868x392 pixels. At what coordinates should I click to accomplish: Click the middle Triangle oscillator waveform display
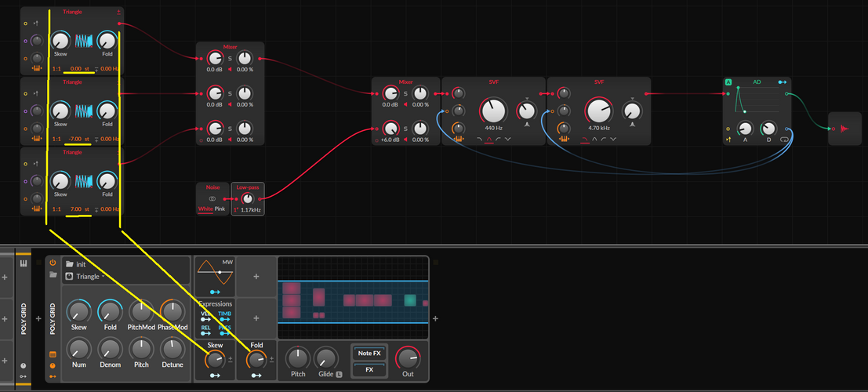point(84,111)
